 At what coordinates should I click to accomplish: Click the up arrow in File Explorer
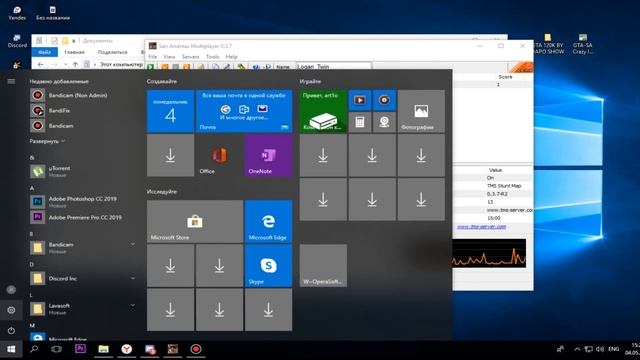click(75, 64)
